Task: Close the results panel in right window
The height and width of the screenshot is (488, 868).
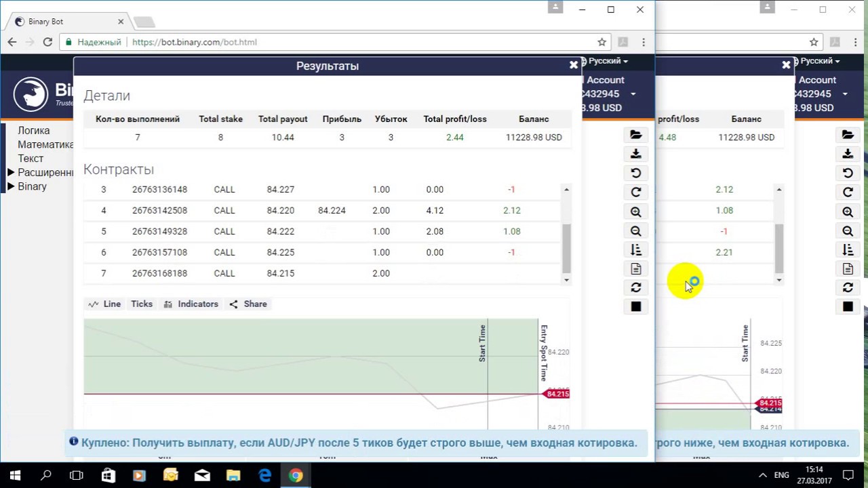Action: 786,65
